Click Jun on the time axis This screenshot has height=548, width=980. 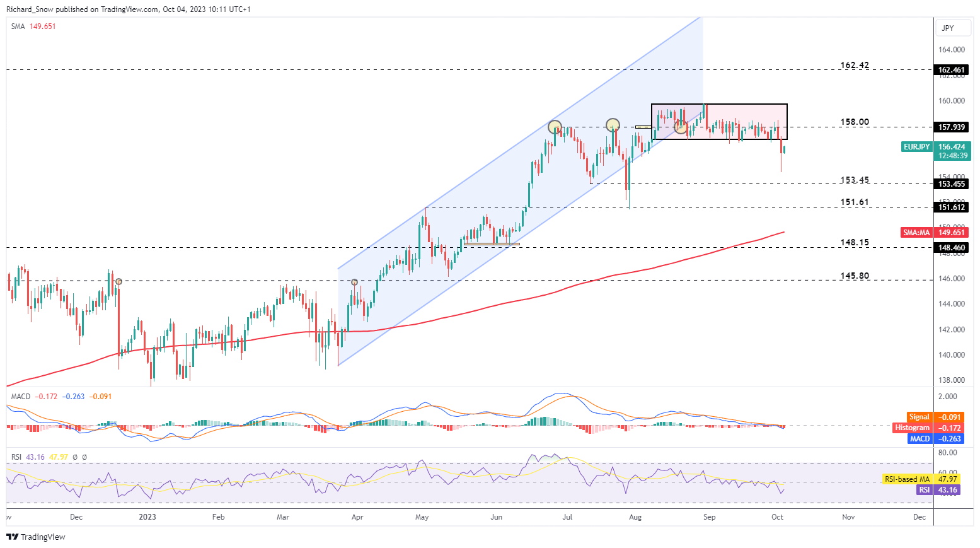tap(497, 517)
